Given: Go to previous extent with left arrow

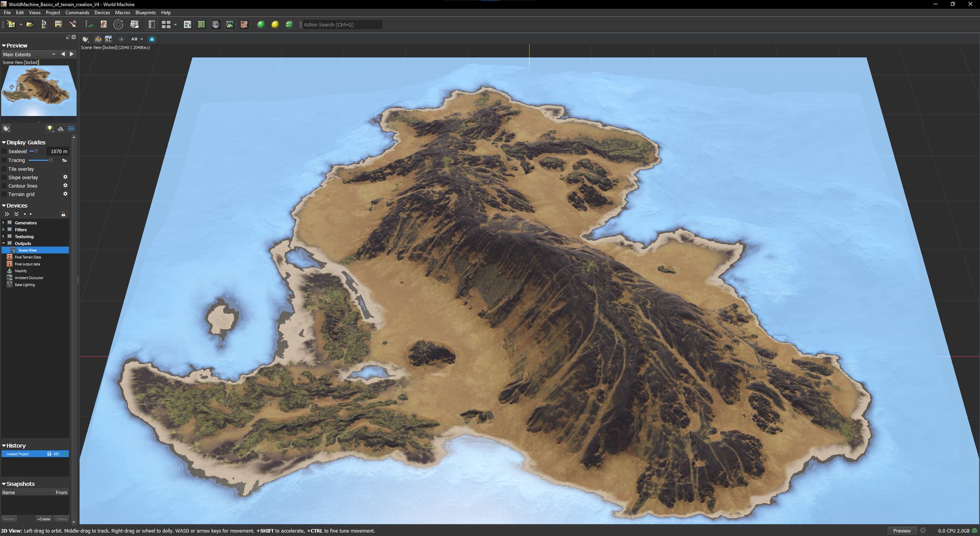Looking at the screenshot, I should click(63, 54).
